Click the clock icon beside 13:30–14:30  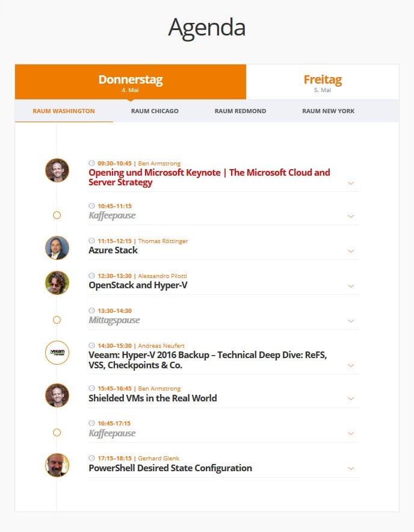click(x=91, y=311)
